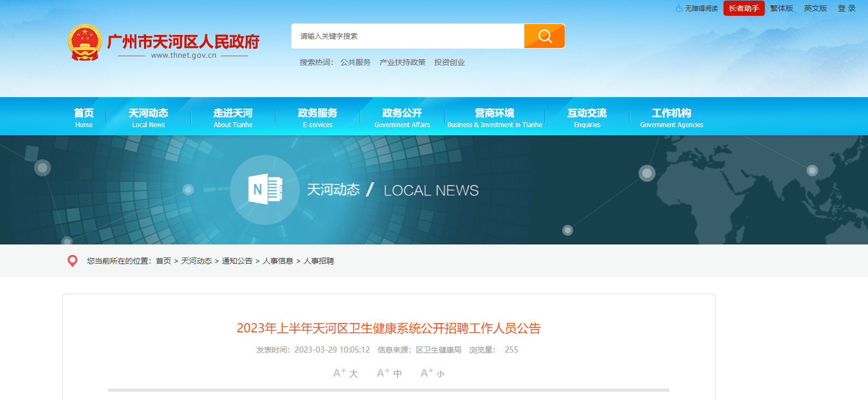868x400 pixels.
Task: Open the 营商环境 Business & Investment menu
Action: [x=494, y=117]
